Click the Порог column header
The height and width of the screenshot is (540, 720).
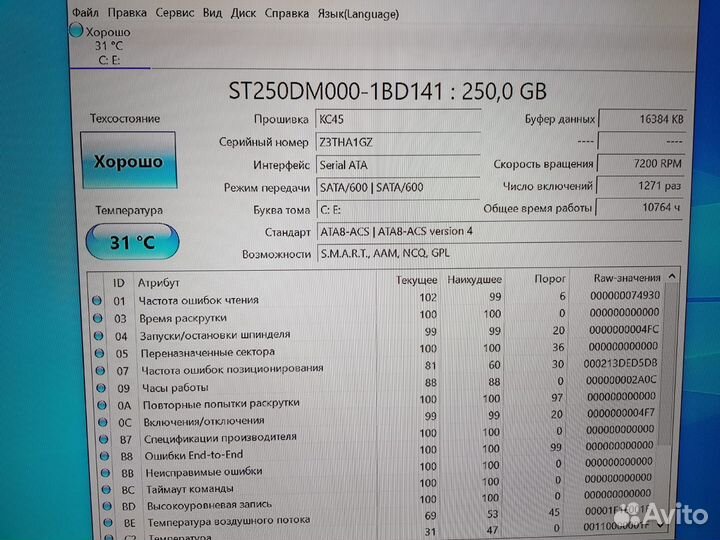tap(550, 279)
